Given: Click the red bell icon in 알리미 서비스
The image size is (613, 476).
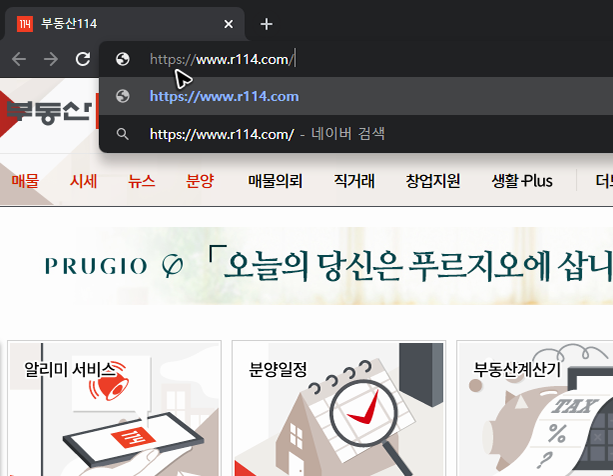Looking at the screenshot, I should 109,382.
